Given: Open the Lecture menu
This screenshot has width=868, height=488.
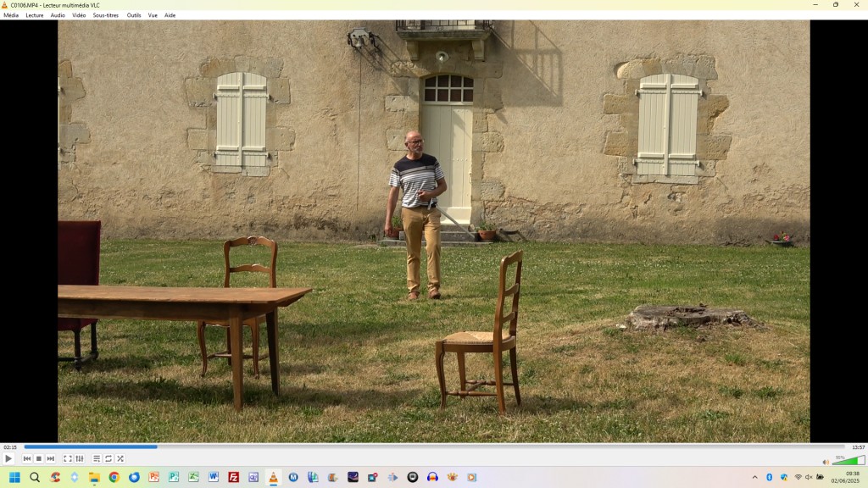Looking at the screenshot, I should coord(35,15).
